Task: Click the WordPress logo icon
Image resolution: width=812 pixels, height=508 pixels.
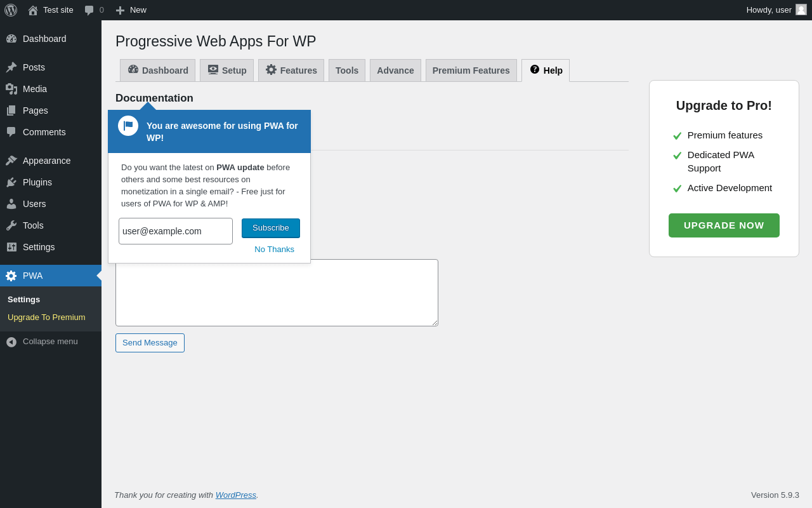Action: [11, 10]
